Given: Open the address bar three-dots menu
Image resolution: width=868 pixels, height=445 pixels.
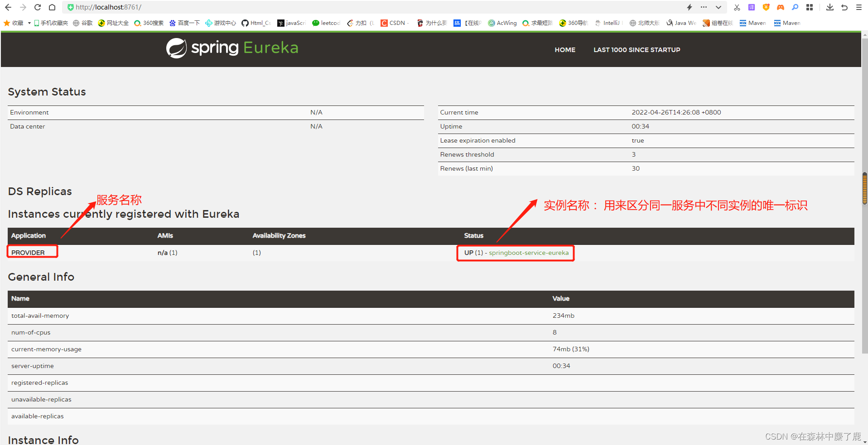Looking at the screenshot, I should point(704,7).
